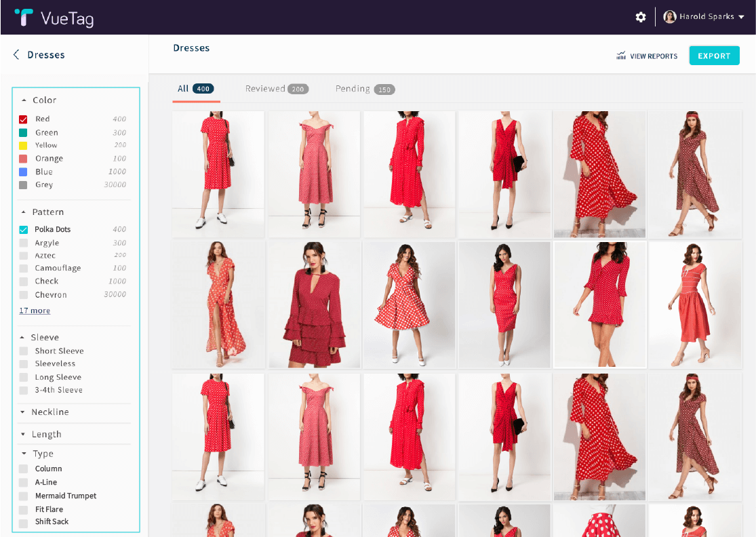Select second-row flared polka dot dress with white shoes

pyautogui.click(x=410, y=304)
